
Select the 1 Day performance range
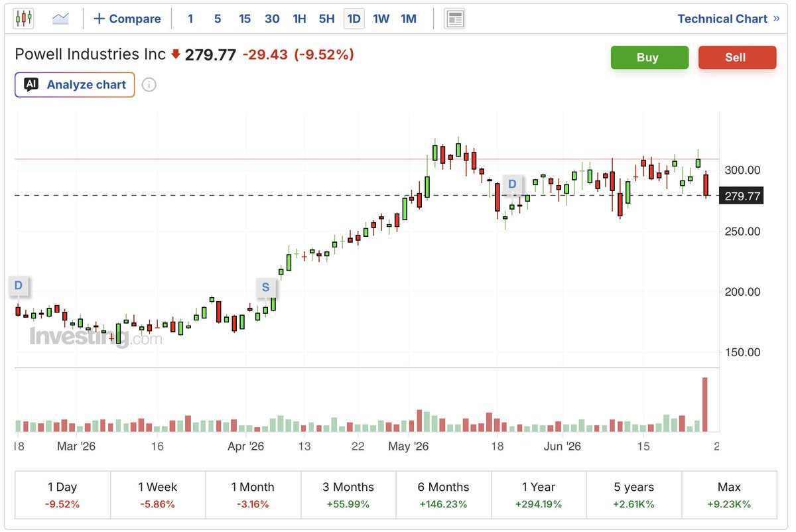pos(63,496)
